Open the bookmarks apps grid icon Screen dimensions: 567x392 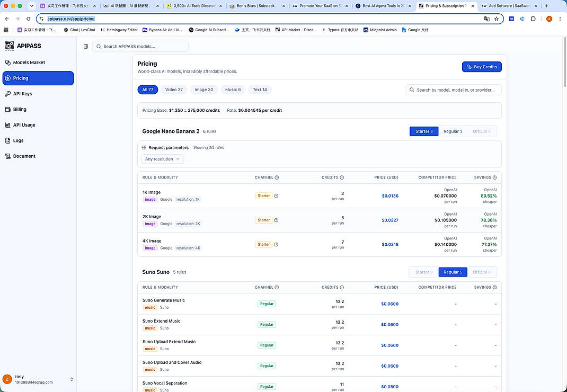pyautogui.click(x=6, y=30)
